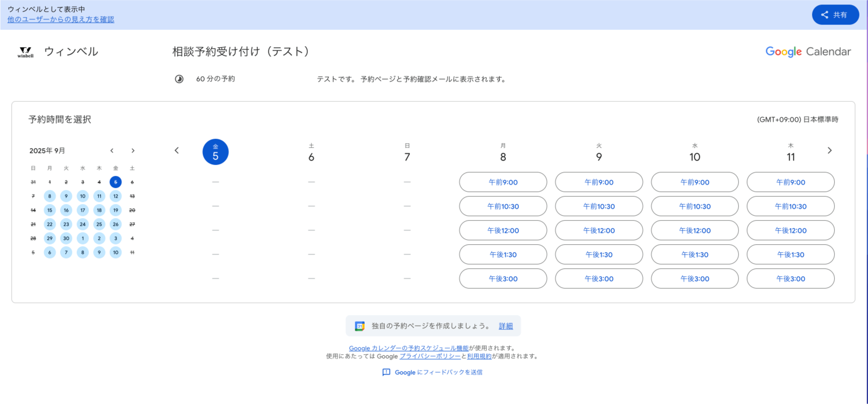Reserve 午前10:30 slot on Thursday 11

pos(791,206)
